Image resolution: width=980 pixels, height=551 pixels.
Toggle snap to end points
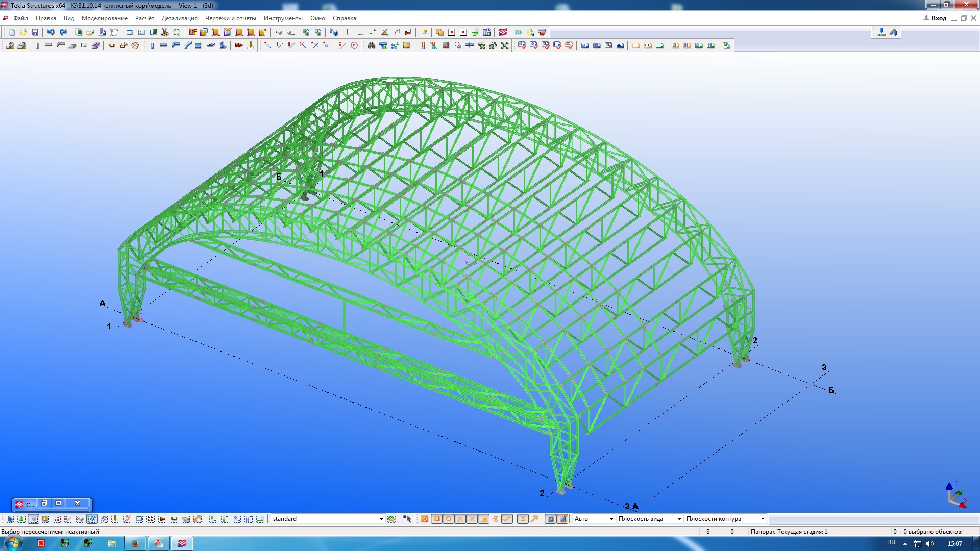point(436,519)
